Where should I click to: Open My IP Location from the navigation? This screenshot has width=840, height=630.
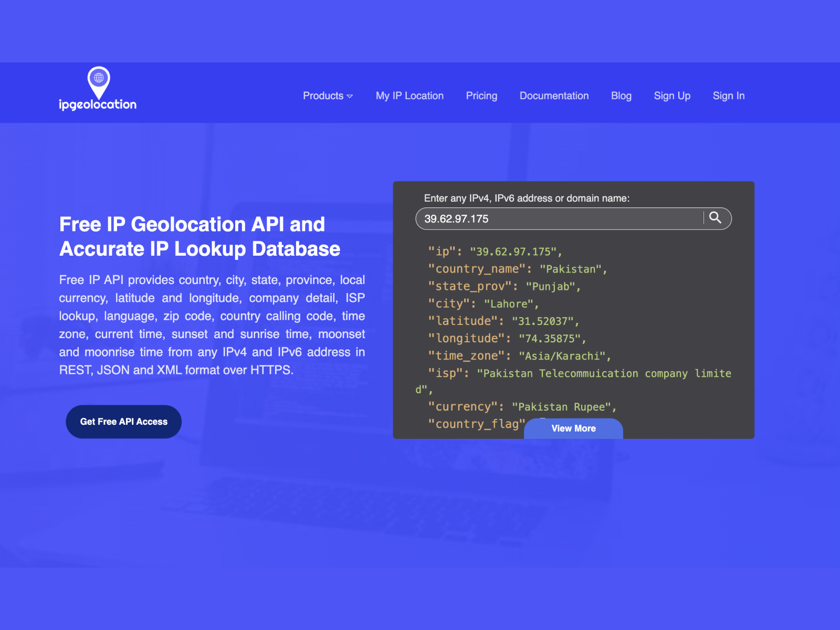tap(409, 96)
